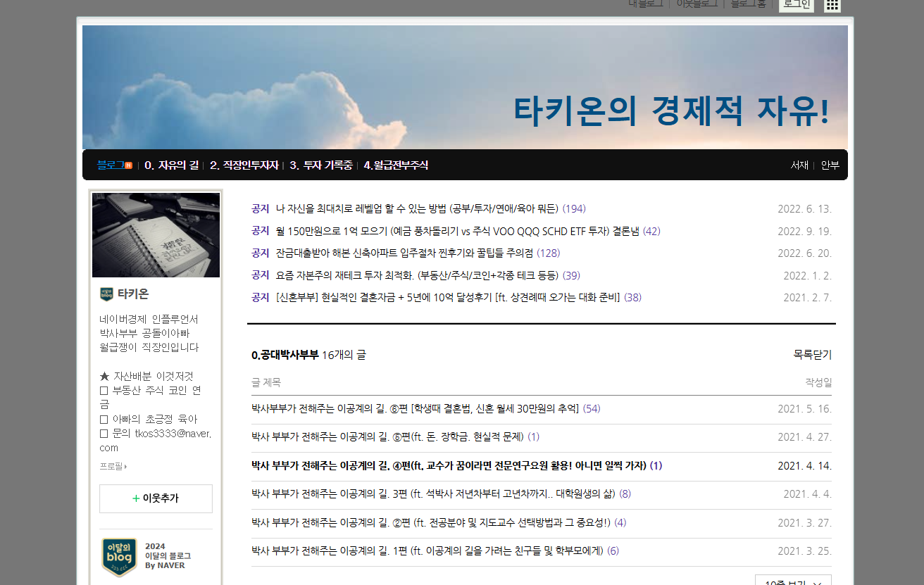The width and height of the screenshot is (924, 585).
Task: Open notice post 잔금대출받아 해본 신축아파트
Action: click(405, 253)
